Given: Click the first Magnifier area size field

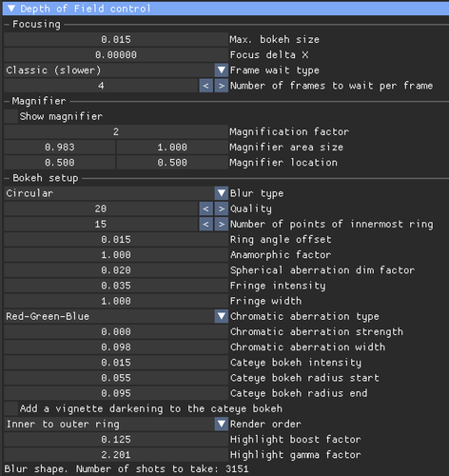Looking at the screenshot, I should [60, 148].
